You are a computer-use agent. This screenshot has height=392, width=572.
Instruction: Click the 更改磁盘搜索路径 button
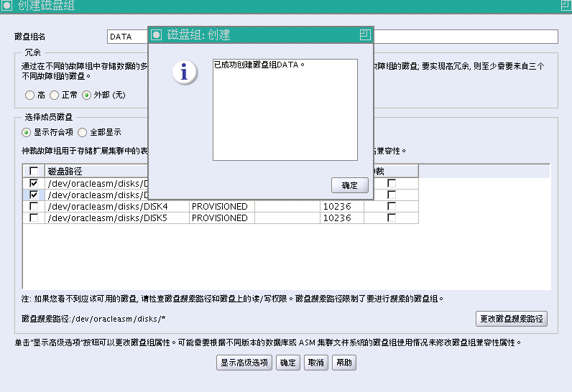[x=512, y=319]
